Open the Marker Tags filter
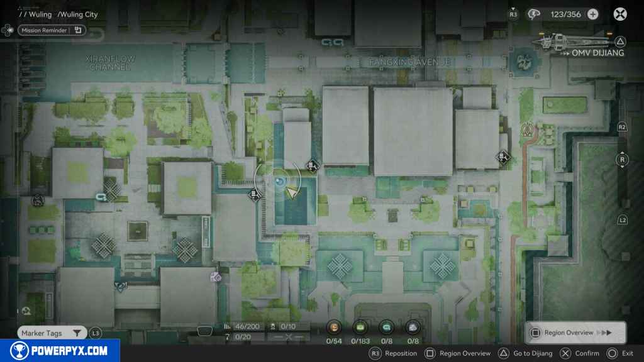Screen dimensions: 644x362 click(x=52, y=333)
